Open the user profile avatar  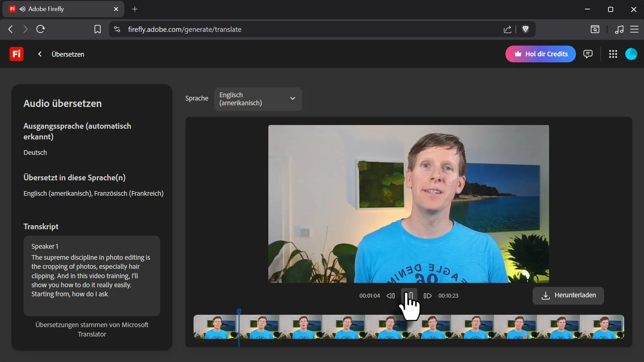(x=631, y=54)
